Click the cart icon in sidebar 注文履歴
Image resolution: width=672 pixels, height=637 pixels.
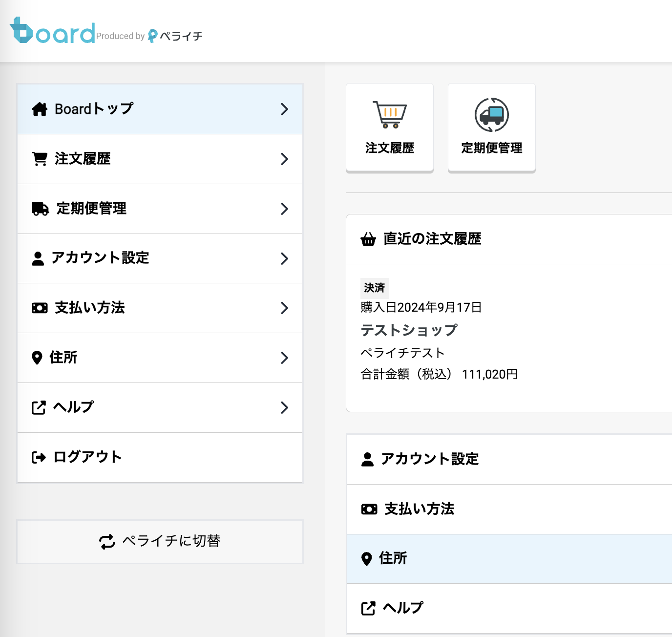tap(40, 159)
